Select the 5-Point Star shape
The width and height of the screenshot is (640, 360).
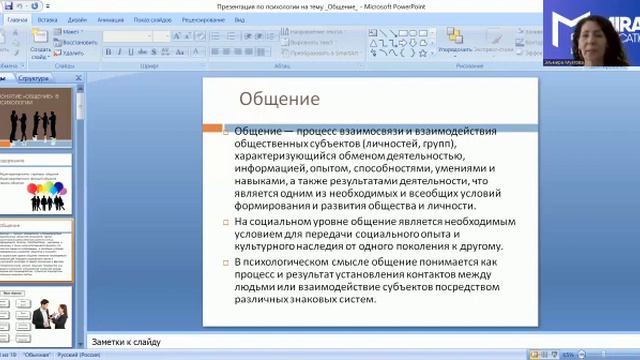click(x=423, y=53)
